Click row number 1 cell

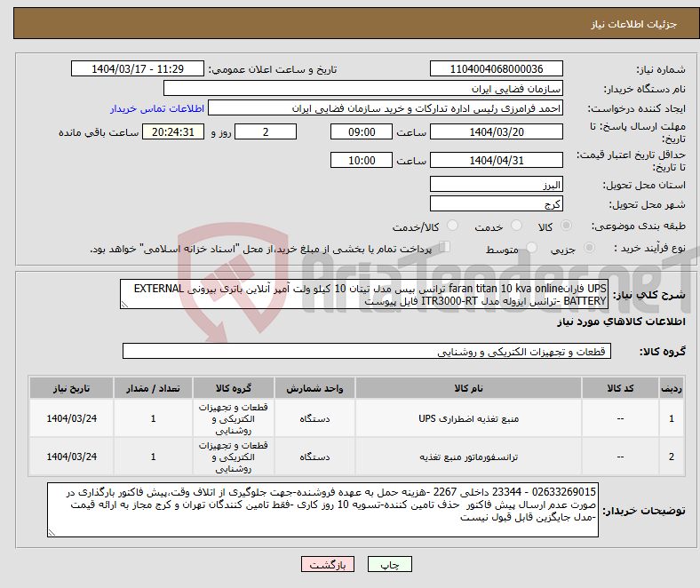point(672,418)
